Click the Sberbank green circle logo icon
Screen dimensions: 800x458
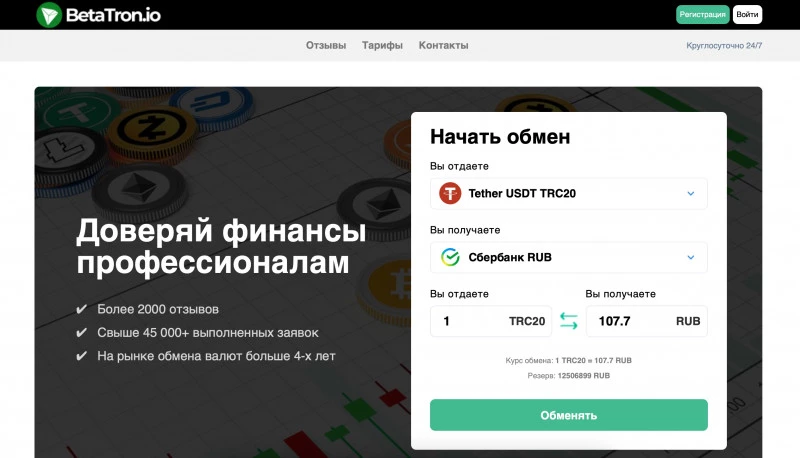coord(450,257)
